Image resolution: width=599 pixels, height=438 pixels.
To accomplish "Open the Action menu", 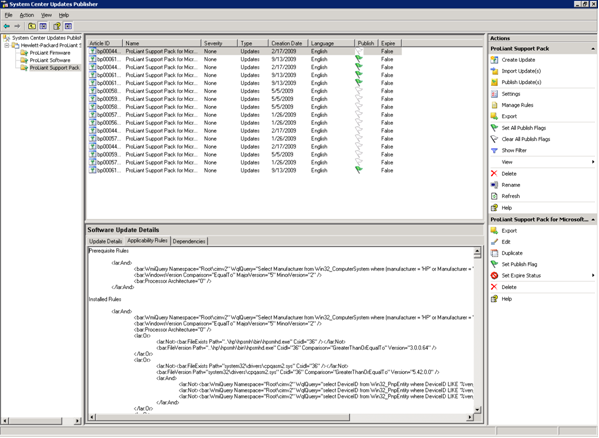I will [x=27, y=15].
